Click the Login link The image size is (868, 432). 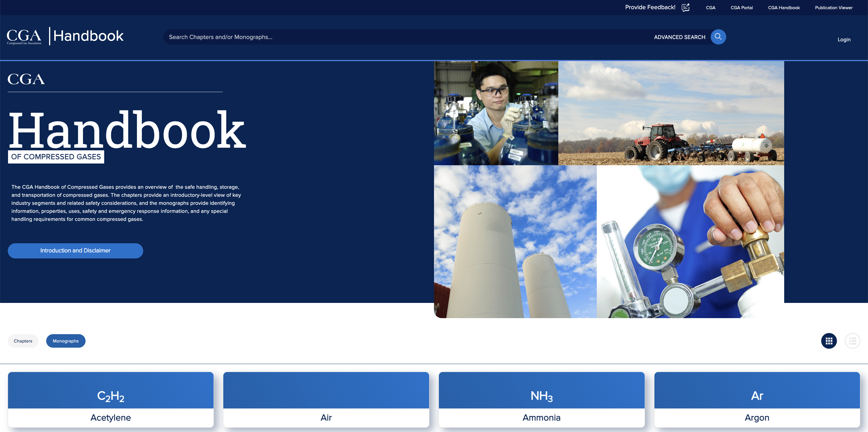point(844,39)
